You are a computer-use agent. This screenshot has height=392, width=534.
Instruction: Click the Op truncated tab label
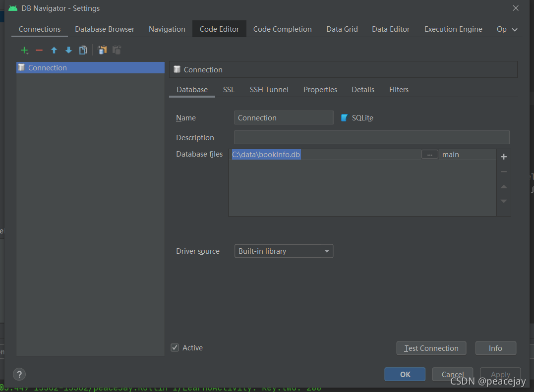point(501,29)
